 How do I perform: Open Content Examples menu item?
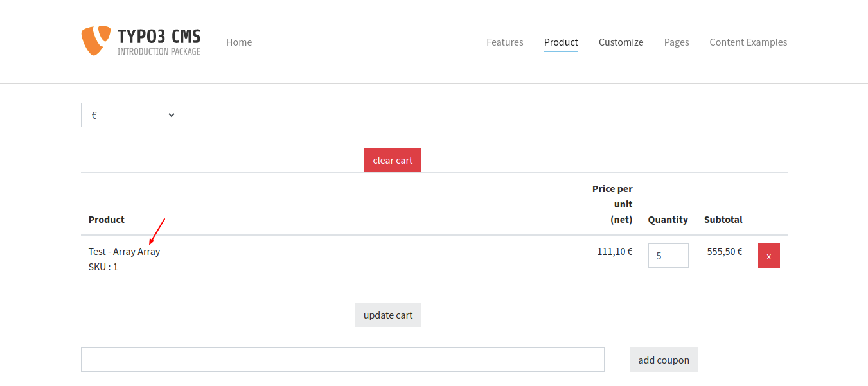pos(748,42)
